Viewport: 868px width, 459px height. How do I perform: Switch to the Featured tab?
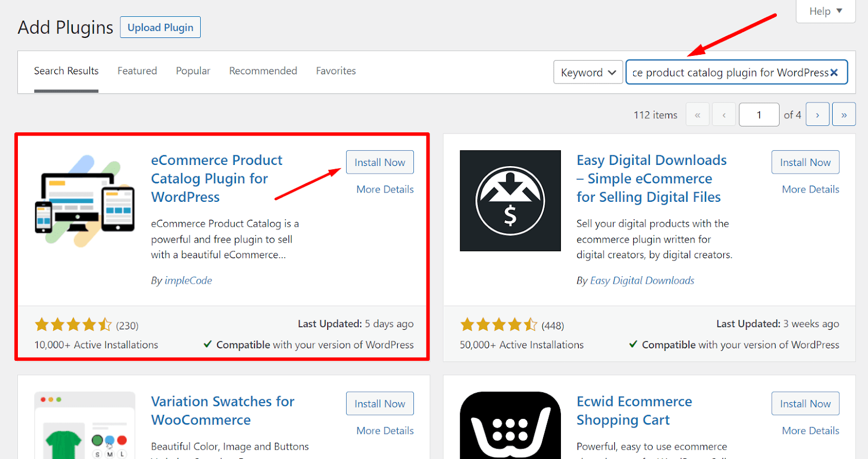click(137, 71)
